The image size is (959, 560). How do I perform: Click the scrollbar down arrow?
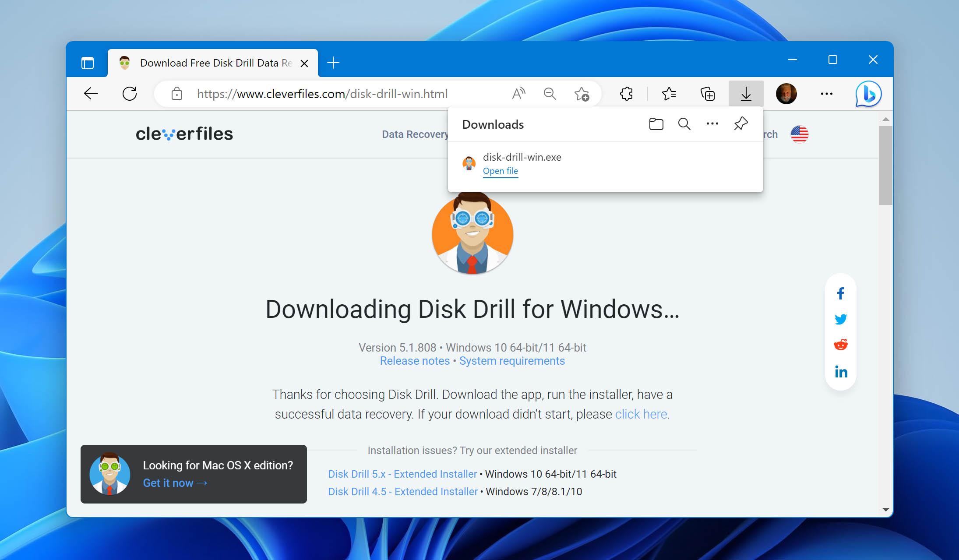[885, 509]
